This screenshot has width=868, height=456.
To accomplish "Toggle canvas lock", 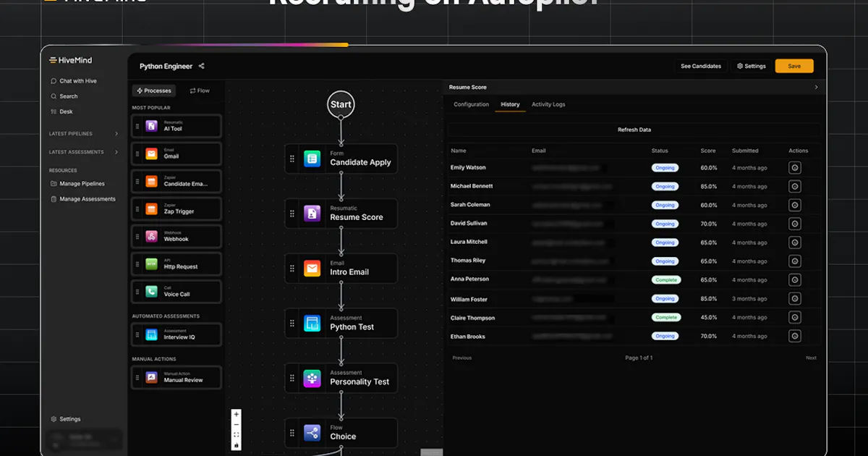I will 237,445.
